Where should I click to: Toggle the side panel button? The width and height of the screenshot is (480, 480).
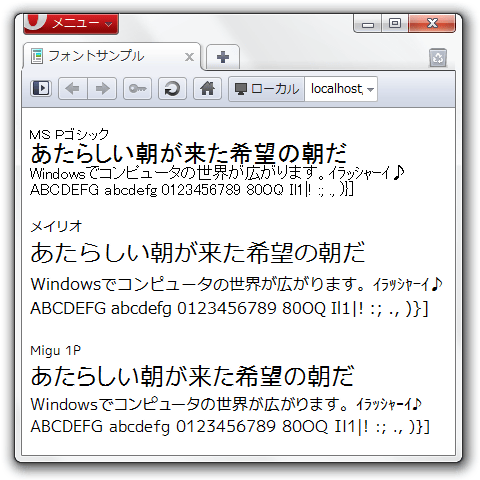tap(41, 89)
